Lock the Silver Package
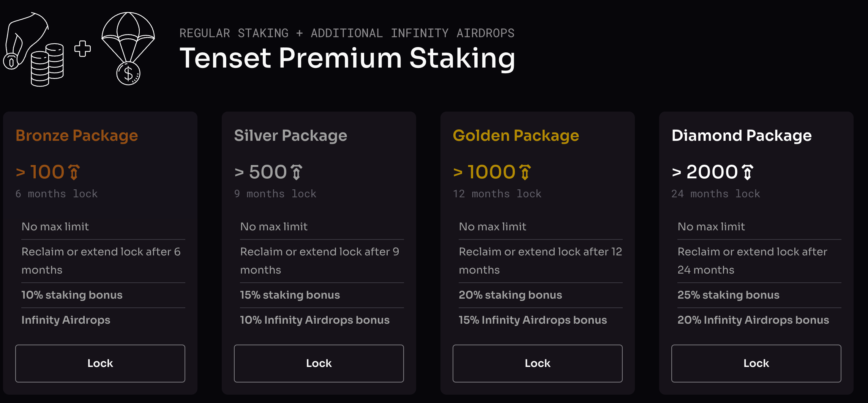 coord(319,363)
